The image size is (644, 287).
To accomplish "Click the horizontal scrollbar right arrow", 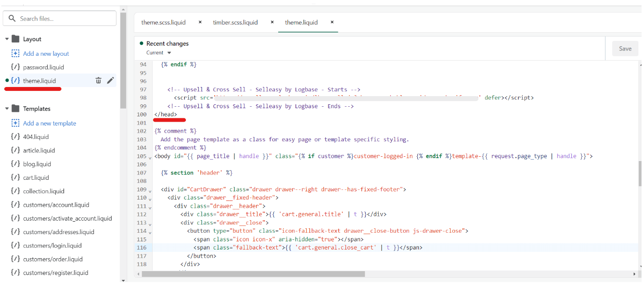I will tap(634, 274).
